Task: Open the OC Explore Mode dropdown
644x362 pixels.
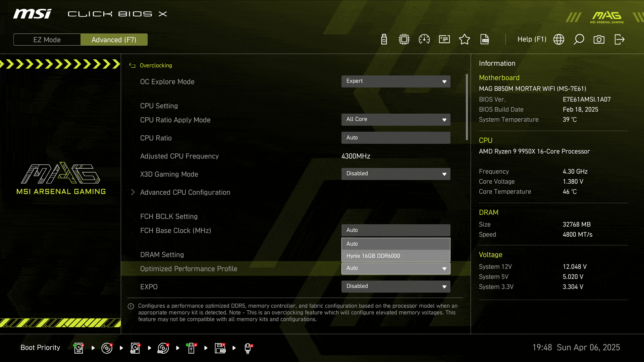Action: [x=396, y=81]
